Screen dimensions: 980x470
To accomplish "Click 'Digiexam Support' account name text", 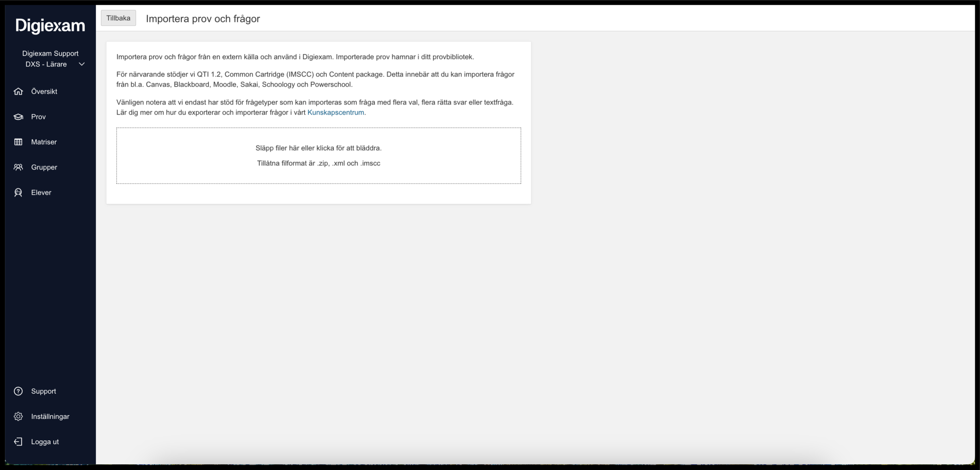I will 50,53.
